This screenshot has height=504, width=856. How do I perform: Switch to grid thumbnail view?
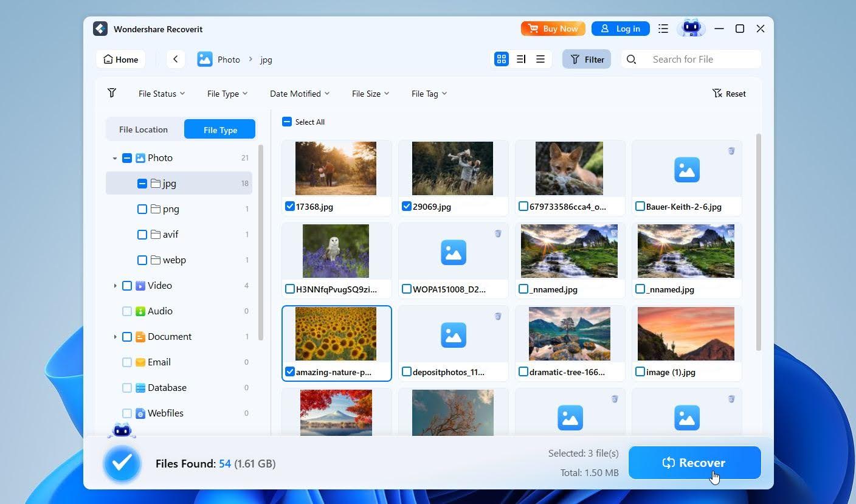point(502,59)
